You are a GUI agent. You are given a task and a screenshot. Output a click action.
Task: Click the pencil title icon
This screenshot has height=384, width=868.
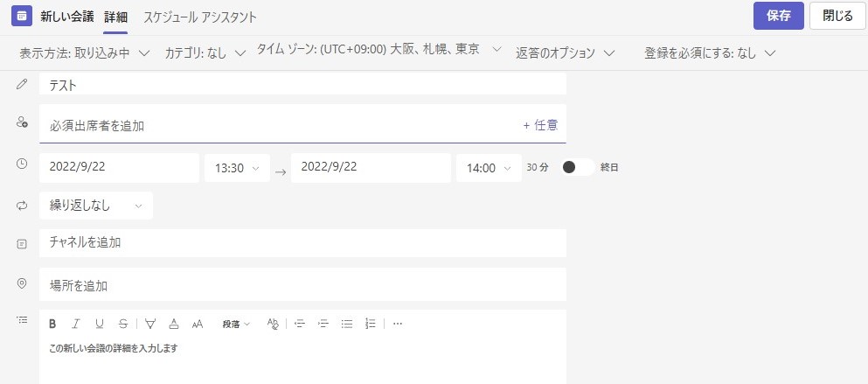point(22,85)
